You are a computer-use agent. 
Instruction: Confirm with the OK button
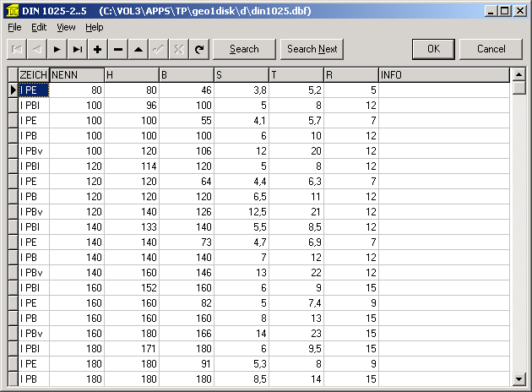pos(433,49)
